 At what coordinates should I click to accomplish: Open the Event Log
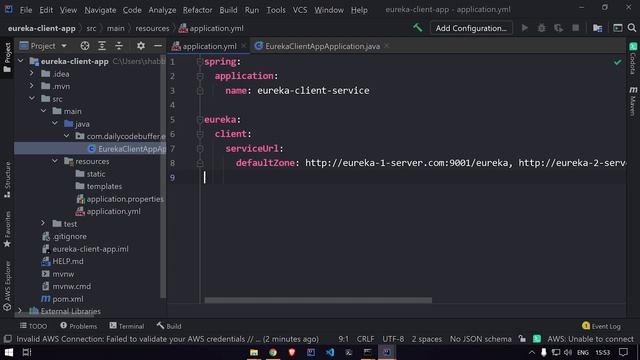click(x=601, y=326)
